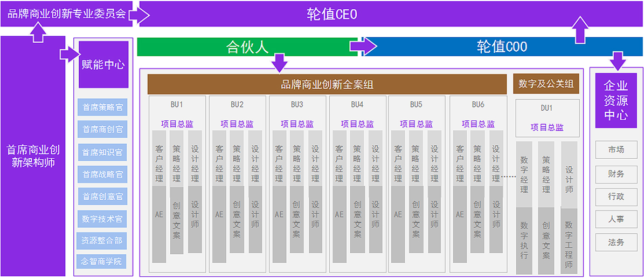
Task: Select the 法务 department box
Action: (616, 242)
